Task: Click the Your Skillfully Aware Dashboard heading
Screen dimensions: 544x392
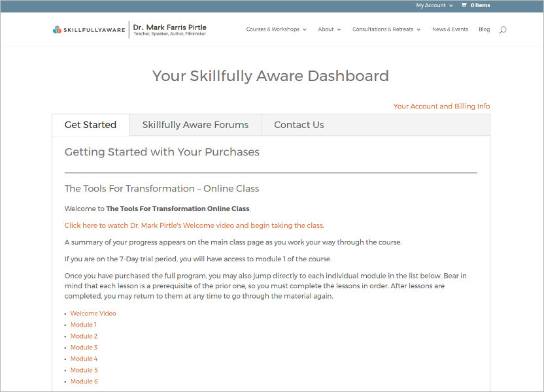Action: pyautogui.click(x=271, y=76)
